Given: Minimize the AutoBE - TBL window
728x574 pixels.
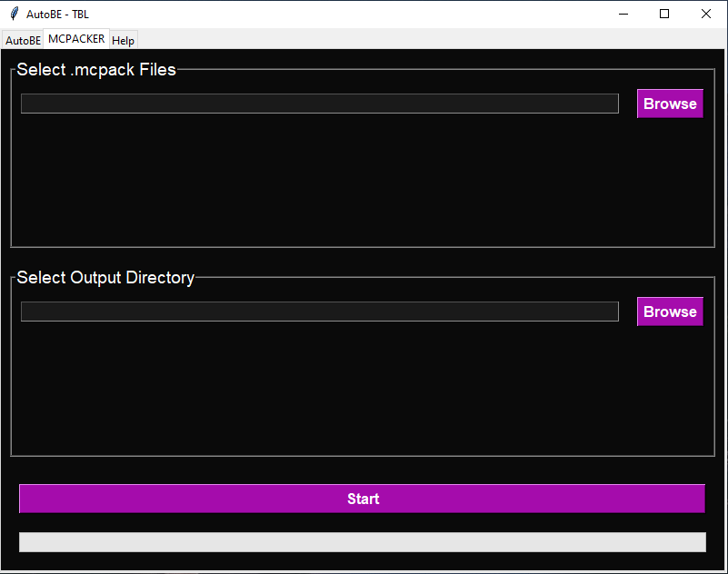Looking at the screenshot, I should click(x=623, y=14).
